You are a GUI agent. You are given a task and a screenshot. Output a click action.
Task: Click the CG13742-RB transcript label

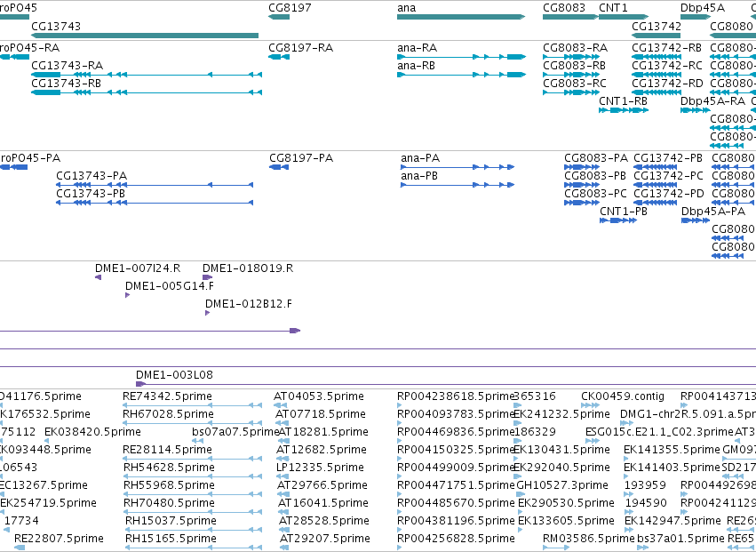(667, 48)
